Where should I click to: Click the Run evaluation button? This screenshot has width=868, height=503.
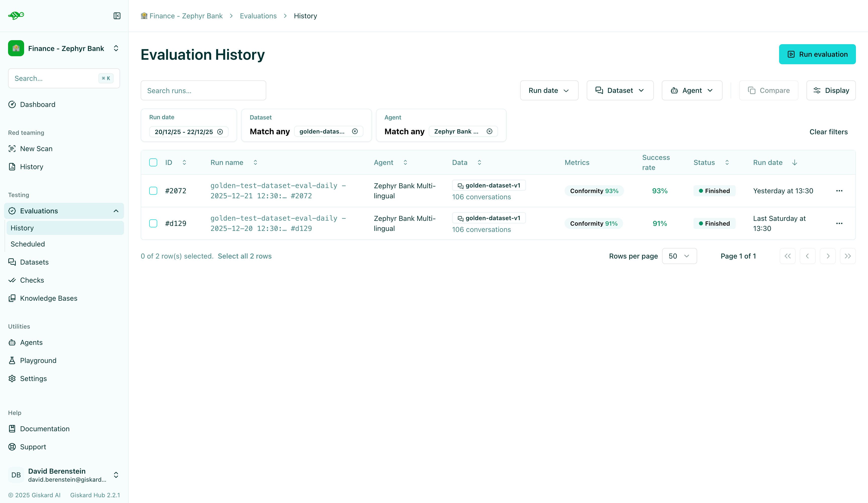(x=817, y=54)
